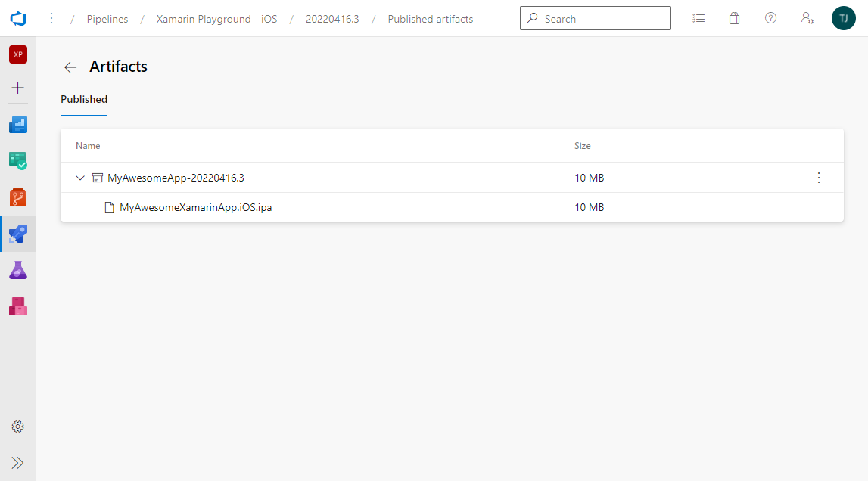Open the Pipelines hub icon
Viewport: 868px width, 481px height.
(x=18, y=234)
